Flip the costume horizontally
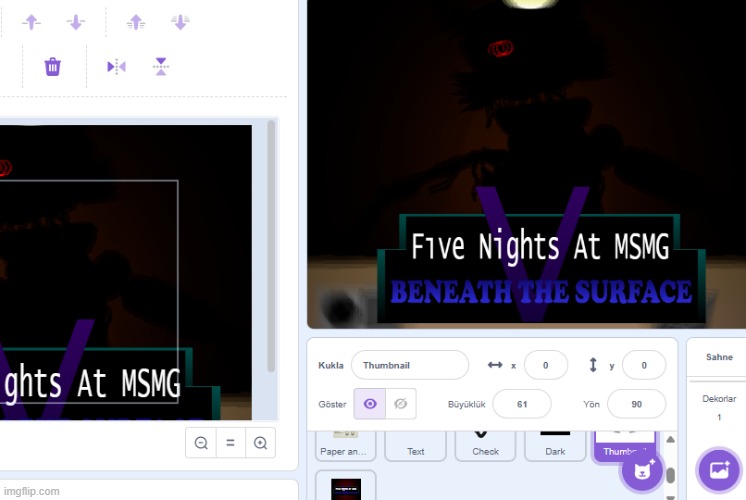Screen dimensions: 746x500 pos(117,67)
